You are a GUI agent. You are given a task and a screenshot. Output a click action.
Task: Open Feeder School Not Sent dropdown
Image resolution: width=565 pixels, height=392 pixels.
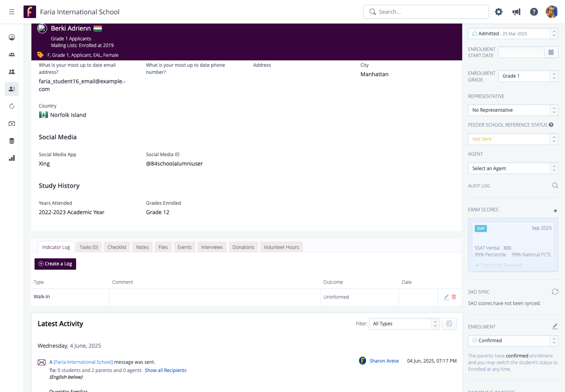tap(513, 139)
